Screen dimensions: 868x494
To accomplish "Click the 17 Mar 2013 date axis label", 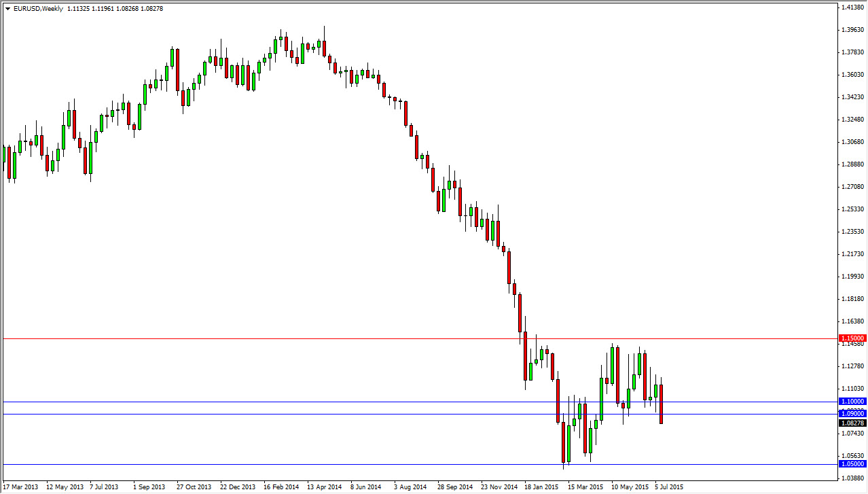I will pos(20,487).
